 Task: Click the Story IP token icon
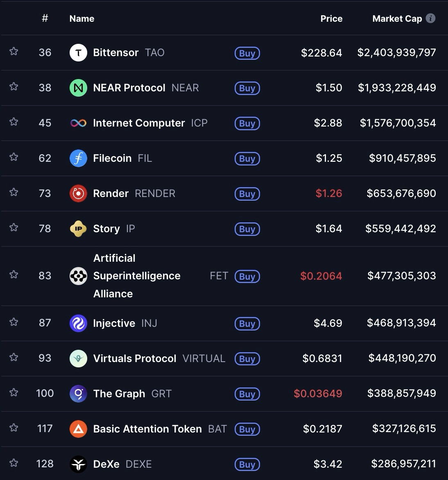pos(78,229)
